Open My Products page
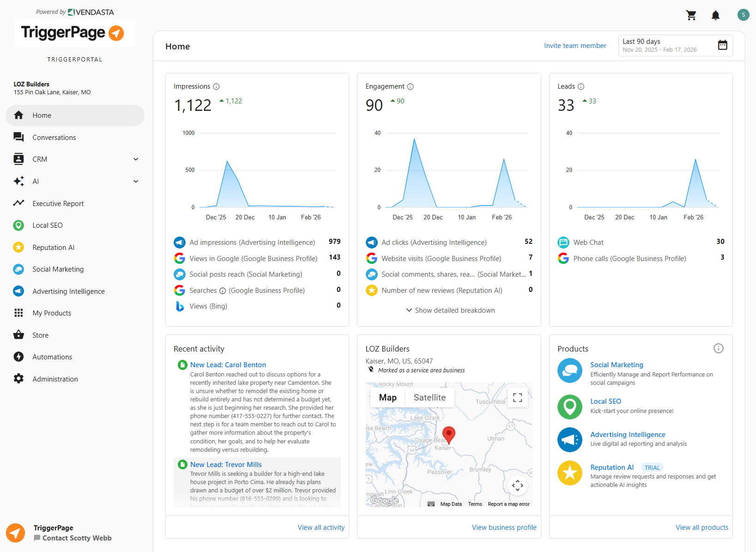This screenshot has height=552, width=756. pos(75,313)
